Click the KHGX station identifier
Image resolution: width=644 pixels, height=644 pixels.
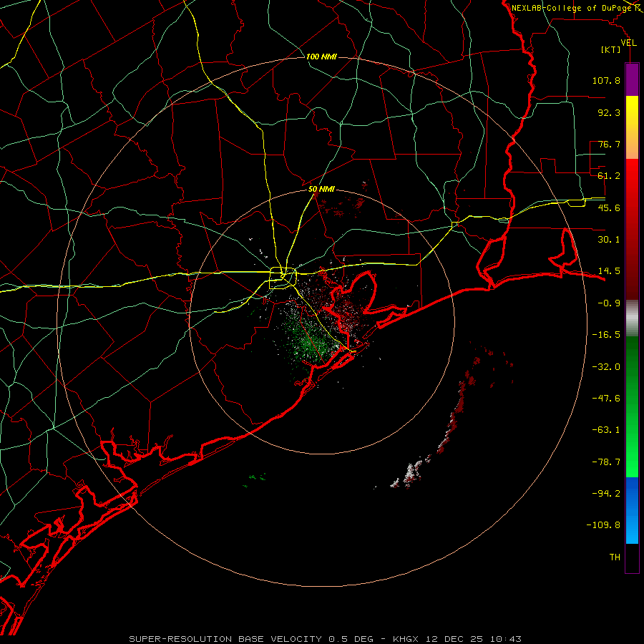point(407,639)
